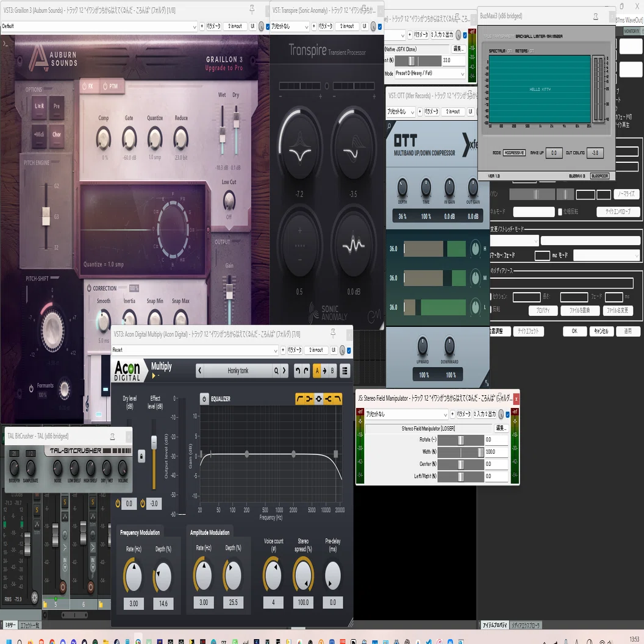The height and width of the screenshot is (644, 644).
Task: Select the low-cut filter band in Multiply equalizer
Action: tap(300, 399)
